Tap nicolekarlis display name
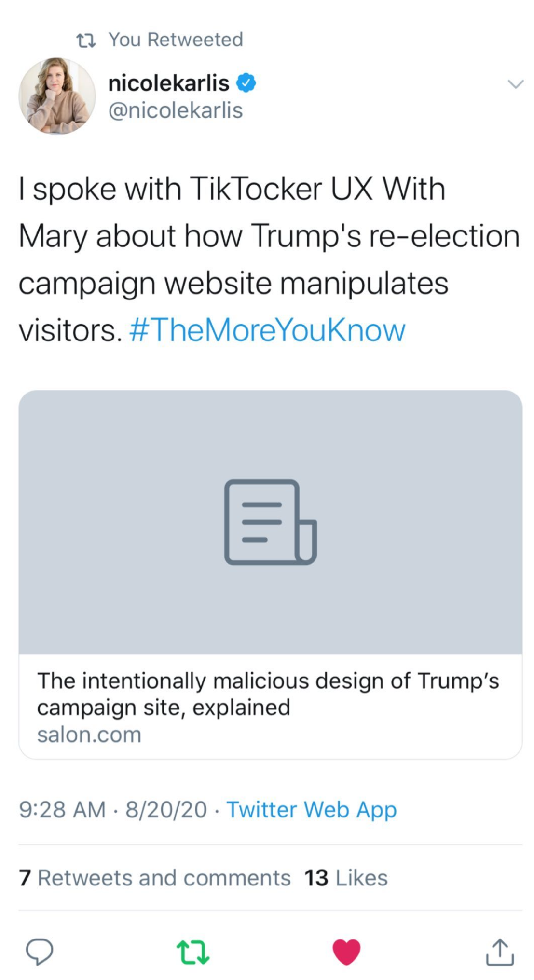Image resolution: width=534 pixels, height=980 pixels. pos(168,83)
